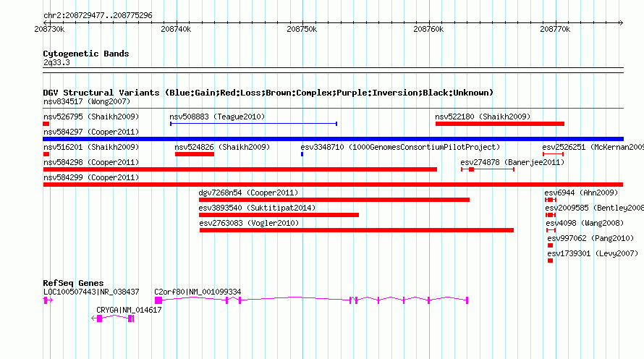Viewport: 644px width, 359px height.
Task: Click the chr2:208729477..208775296 region label
Action: [x=98, y=15]
